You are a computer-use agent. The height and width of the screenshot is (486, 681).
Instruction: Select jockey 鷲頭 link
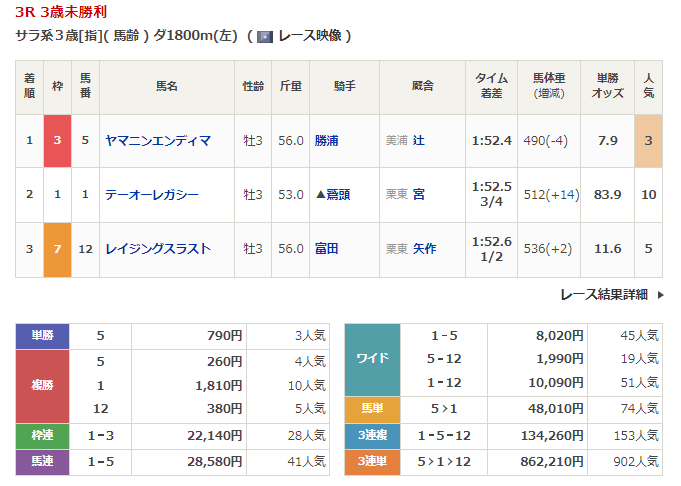(x=337, y=195)
